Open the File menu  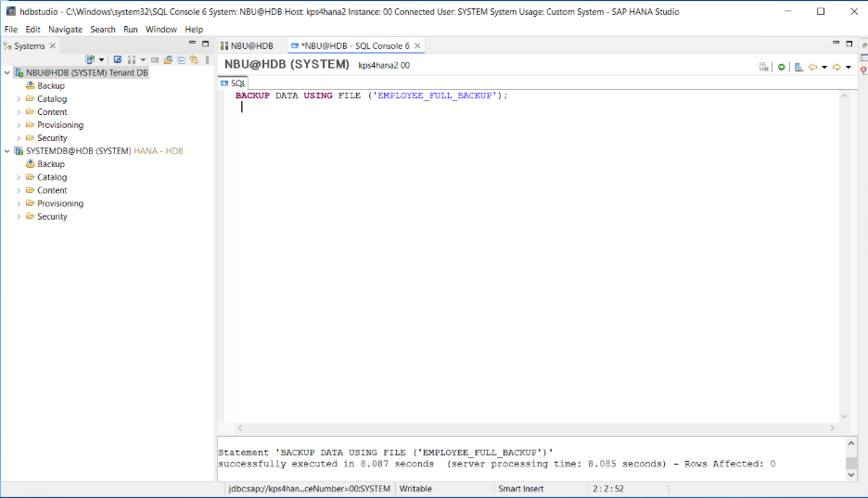[11, 30]
